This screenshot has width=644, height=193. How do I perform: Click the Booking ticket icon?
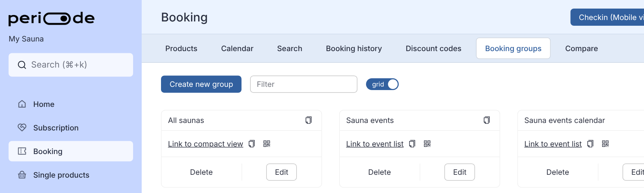[22, 151]
